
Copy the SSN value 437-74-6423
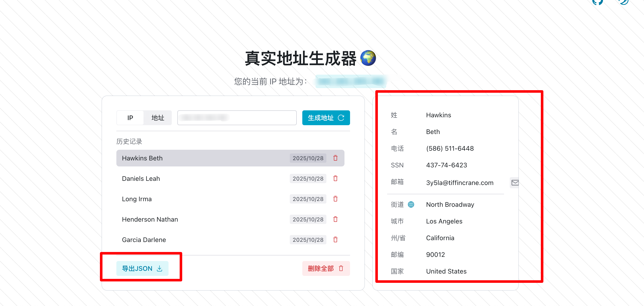coord(446,165)
